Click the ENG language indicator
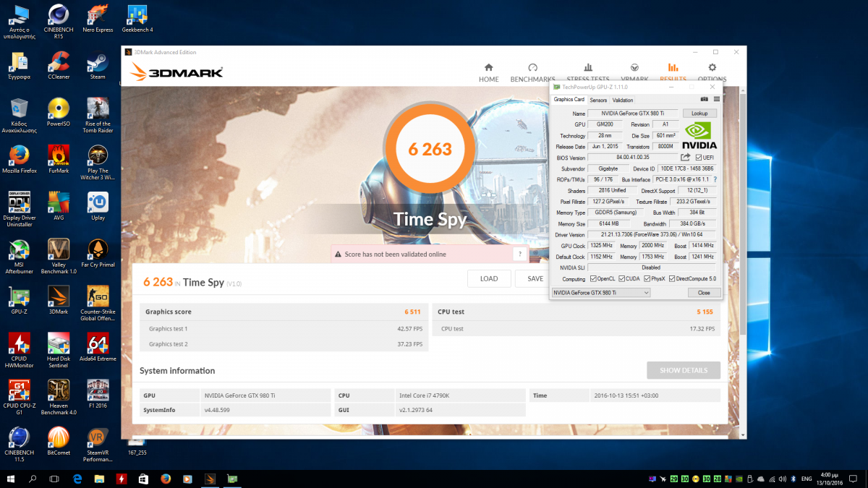Viewport: 868px width, 488px height. 805,479
